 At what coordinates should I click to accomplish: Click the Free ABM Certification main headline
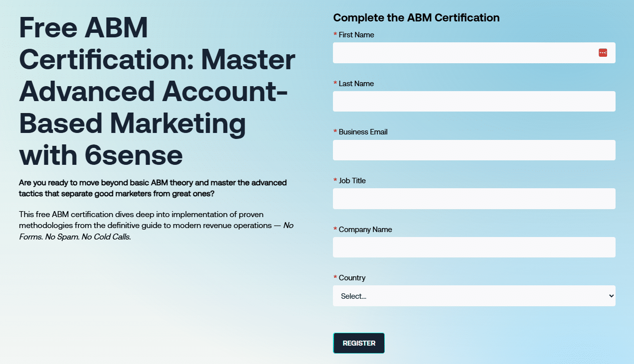[157, 92]
